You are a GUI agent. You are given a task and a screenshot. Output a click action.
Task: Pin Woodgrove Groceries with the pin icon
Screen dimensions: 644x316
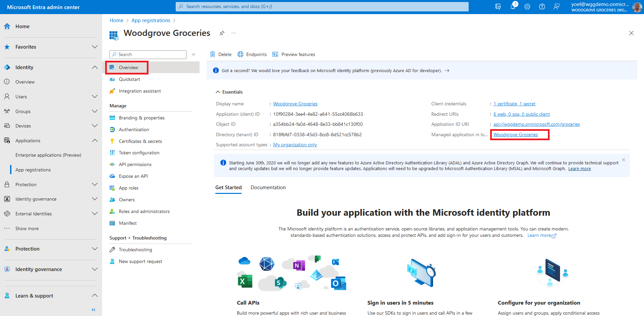(222, 33)
